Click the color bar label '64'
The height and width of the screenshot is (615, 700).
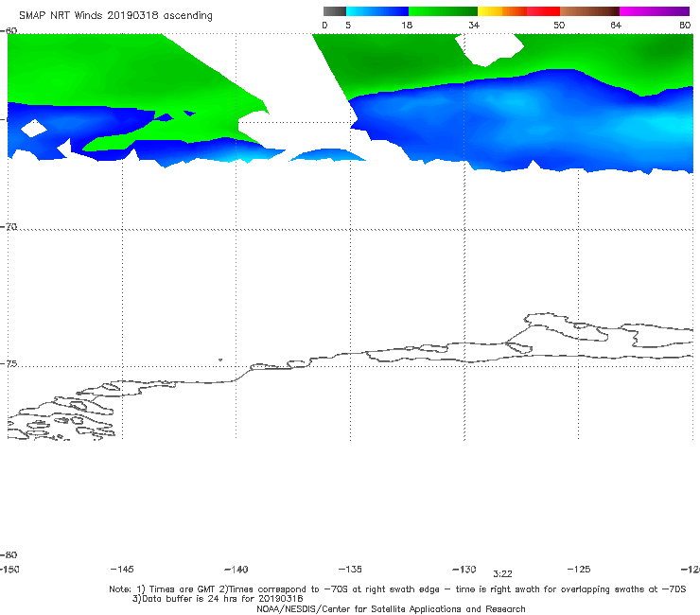tap(616, 25)
